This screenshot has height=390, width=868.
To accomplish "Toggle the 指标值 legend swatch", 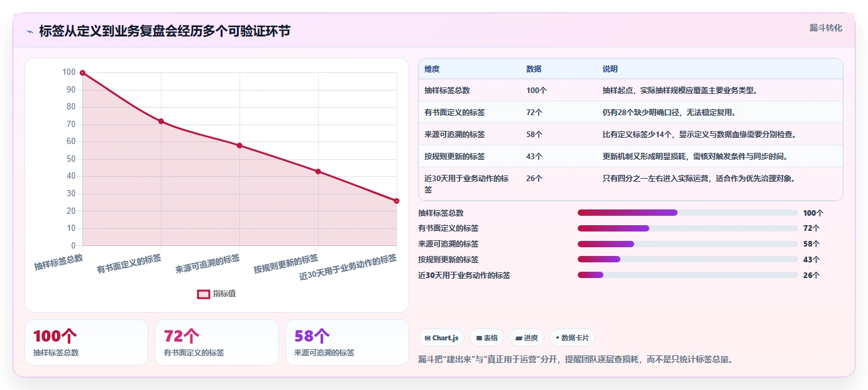I will 204,294.
